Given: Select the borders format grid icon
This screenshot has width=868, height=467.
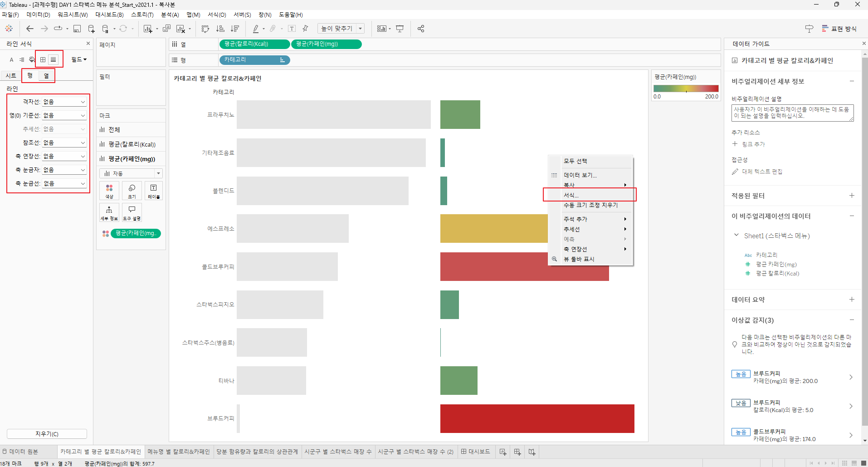Looking at the screenshot, I should tap(43, 59).
